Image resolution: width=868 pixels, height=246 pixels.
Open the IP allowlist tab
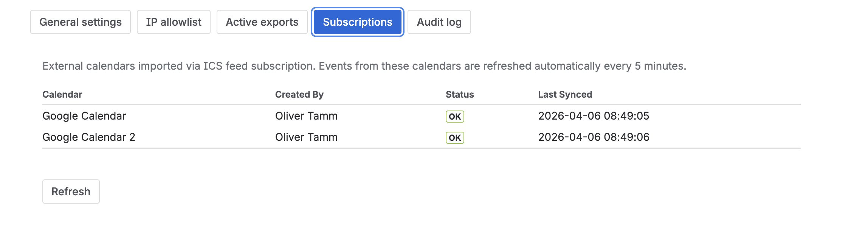[x=174, y=22]
